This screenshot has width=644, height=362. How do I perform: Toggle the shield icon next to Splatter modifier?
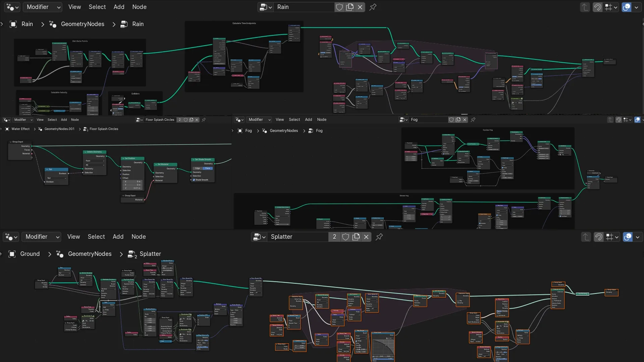[345, 237]
